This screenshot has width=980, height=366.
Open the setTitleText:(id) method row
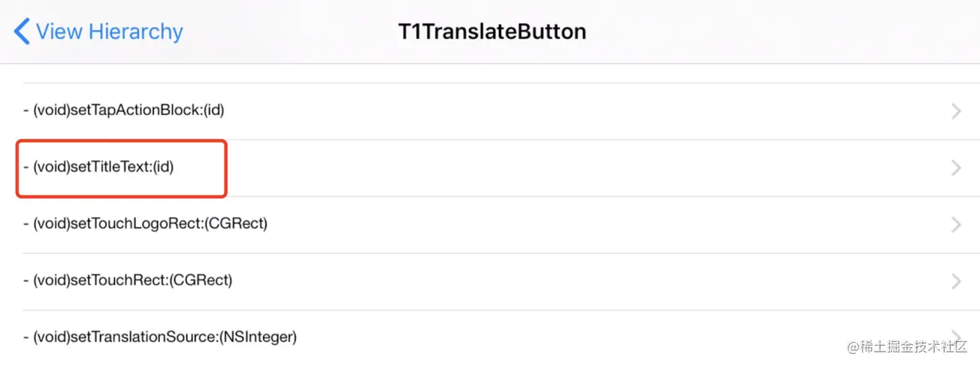(490, 168)
